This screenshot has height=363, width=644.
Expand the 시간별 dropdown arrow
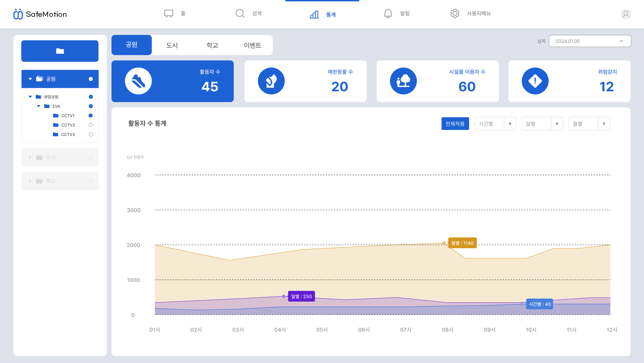[x=510, y=124]
